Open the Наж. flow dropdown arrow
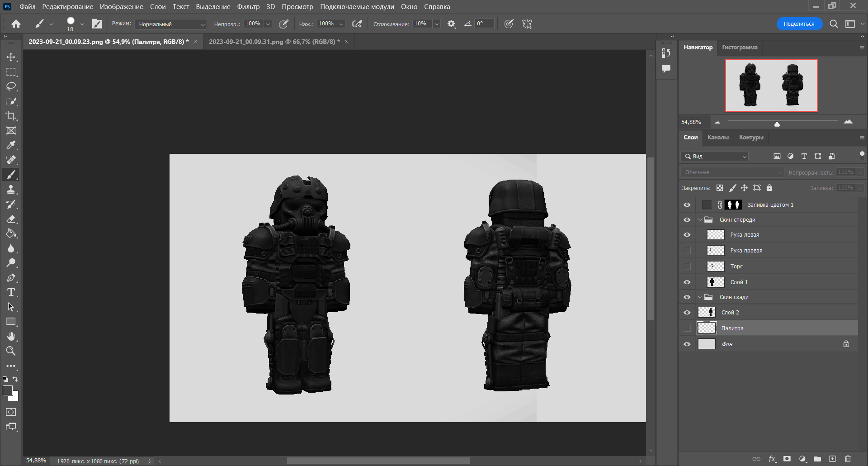 click(341, 24)
